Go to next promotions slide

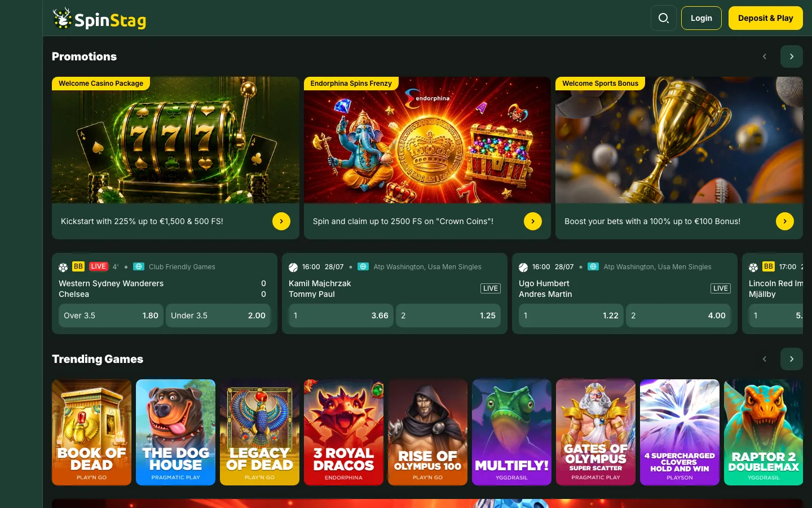[792, 56]
